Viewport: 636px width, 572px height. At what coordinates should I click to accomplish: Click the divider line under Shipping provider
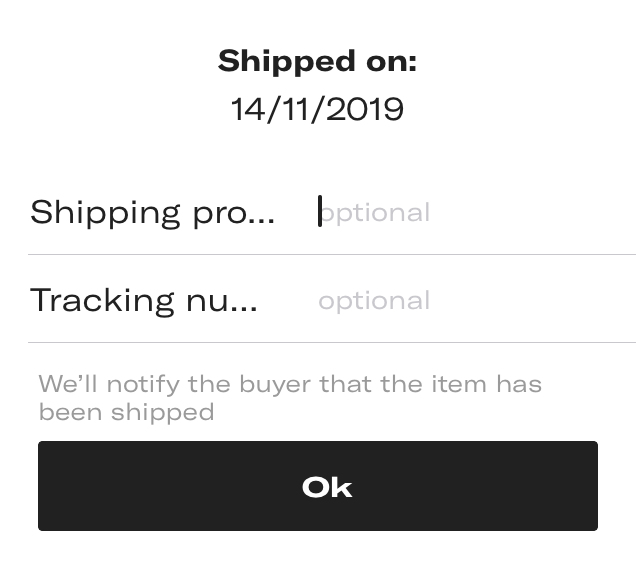331,254
